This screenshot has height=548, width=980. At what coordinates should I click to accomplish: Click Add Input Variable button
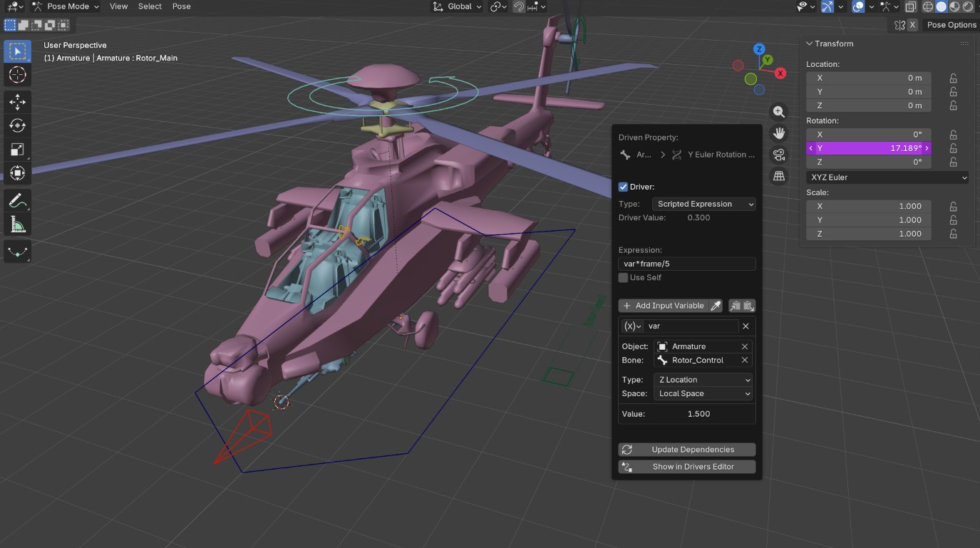click(x=663, y=306)
